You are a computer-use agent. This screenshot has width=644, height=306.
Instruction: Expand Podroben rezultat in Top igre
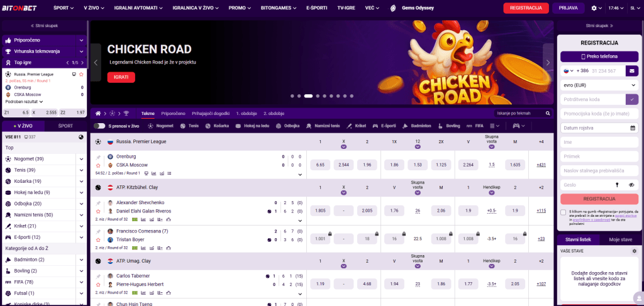[25, 101]
